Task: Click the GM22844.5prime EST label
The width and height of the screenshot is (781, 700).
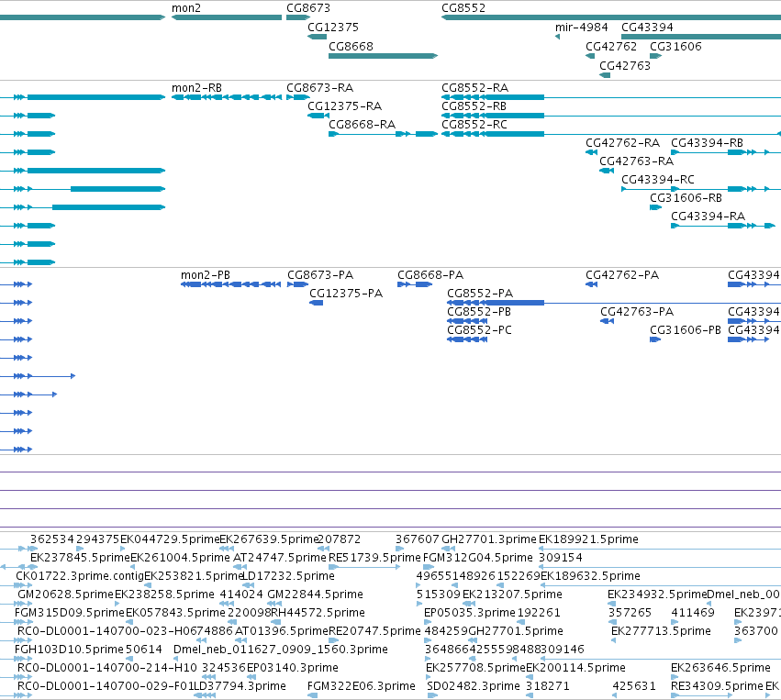Action: (316, 594)
